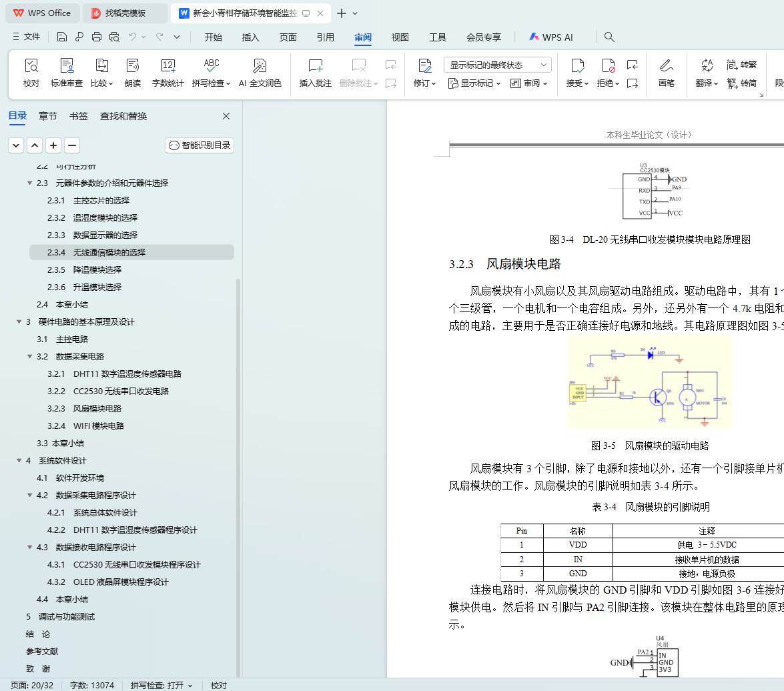
Task: Click the 转繁 convert to traditional button
Action: [742, 65]
